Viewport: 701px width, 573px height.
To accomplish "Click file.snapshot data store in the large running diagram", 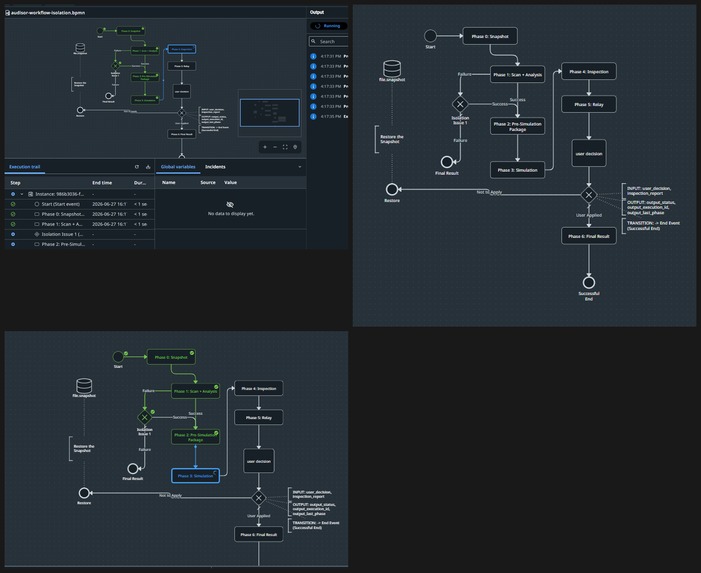I will point(84,385).
